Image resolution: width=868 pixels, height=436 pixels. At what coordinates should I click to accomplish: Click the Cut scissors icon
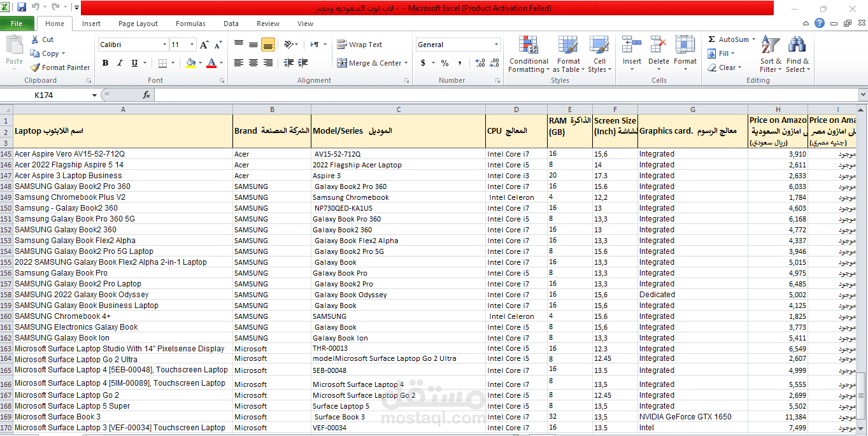coord(35,39)
